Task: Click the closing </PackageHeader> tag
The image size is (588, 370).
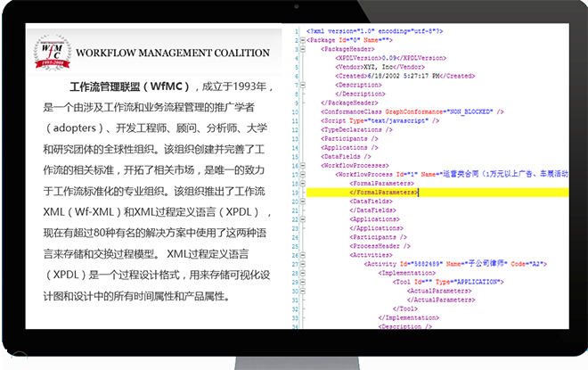Action: click(349, 103)
